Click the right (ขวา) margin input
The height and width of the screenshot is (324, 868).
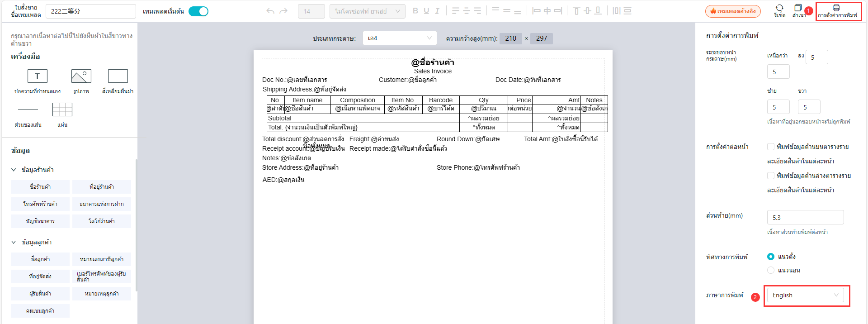click(x=809, y=107)
